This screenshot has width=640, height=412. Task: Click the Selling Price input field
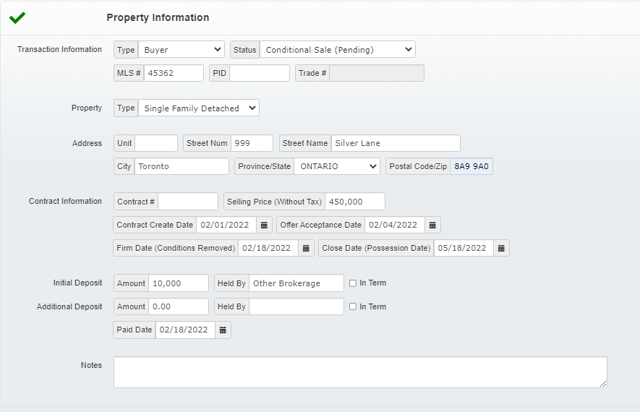point(355,201)
